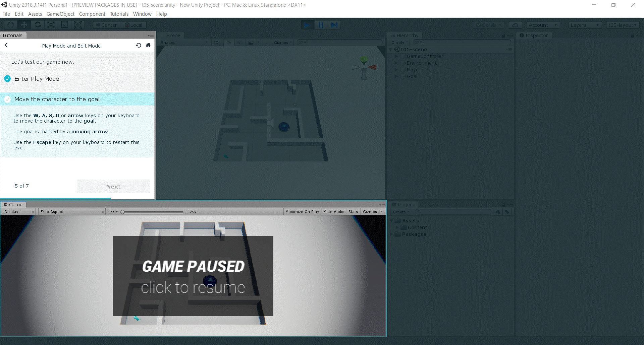This screenshot has height=345, width=644.
Task: Open the Collab dropdown
Action: tap(488, 25)
